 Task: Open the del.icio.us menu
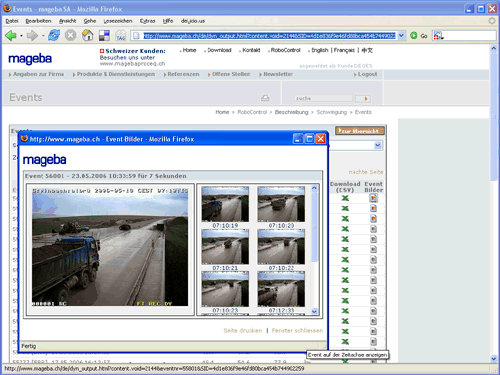coord(193,21)
